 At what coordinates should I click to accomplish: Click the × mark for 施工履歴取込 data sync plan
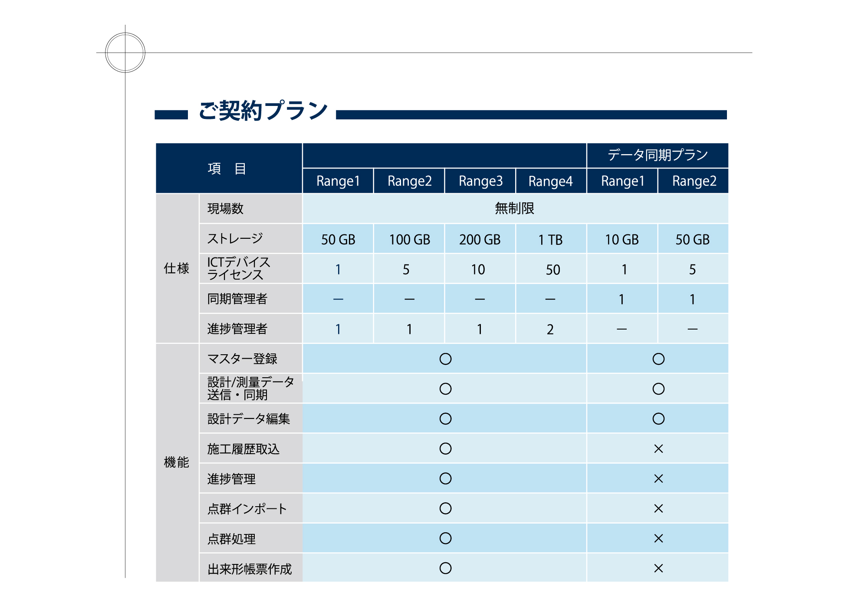[x=658, y=449]
